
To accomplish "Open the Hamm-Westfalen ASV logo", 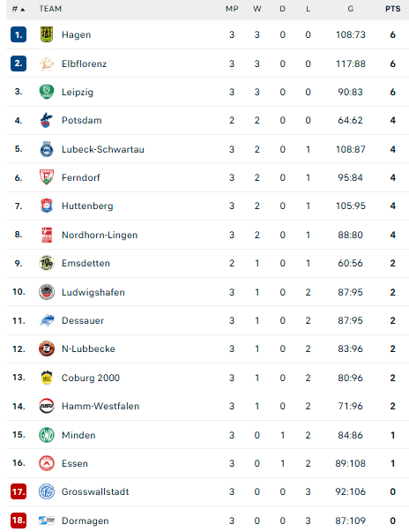I will pos(47,406).
